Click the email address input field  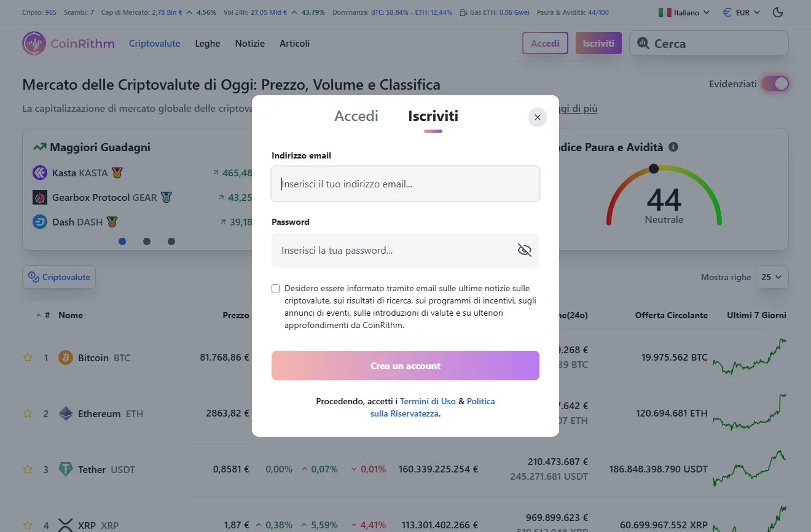tap(405, 184)
